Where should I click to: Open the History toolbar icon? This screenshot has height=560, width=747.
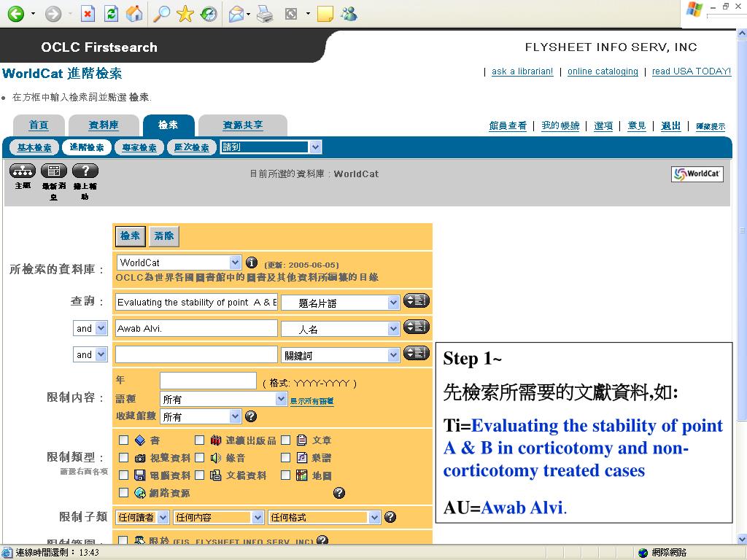click(x=209, y=14)
